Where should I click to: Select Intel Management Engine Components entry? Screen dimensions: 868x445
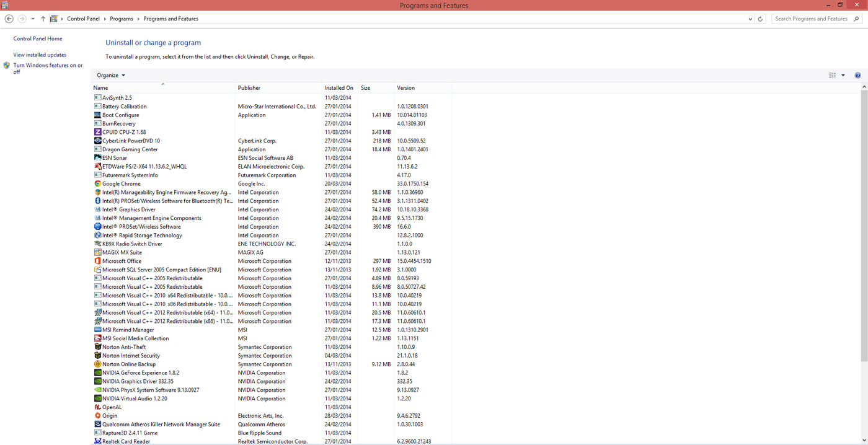[272, 218]
